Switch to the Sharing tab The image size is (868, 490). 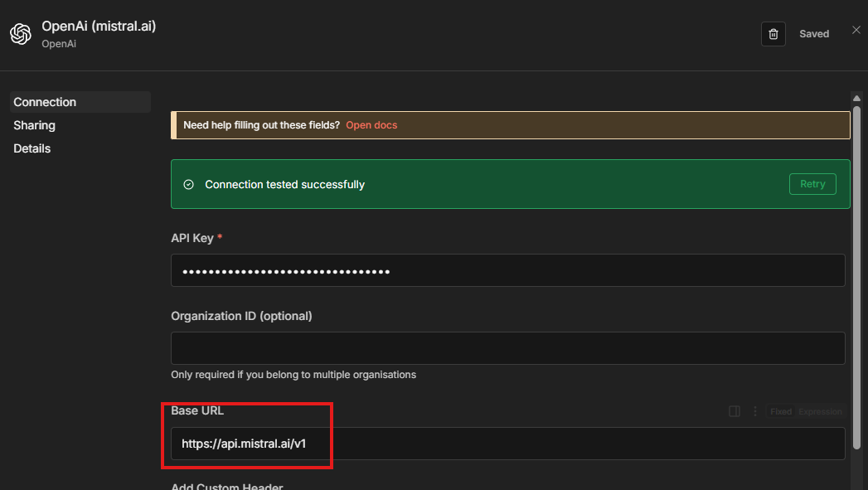pos(34,125)
